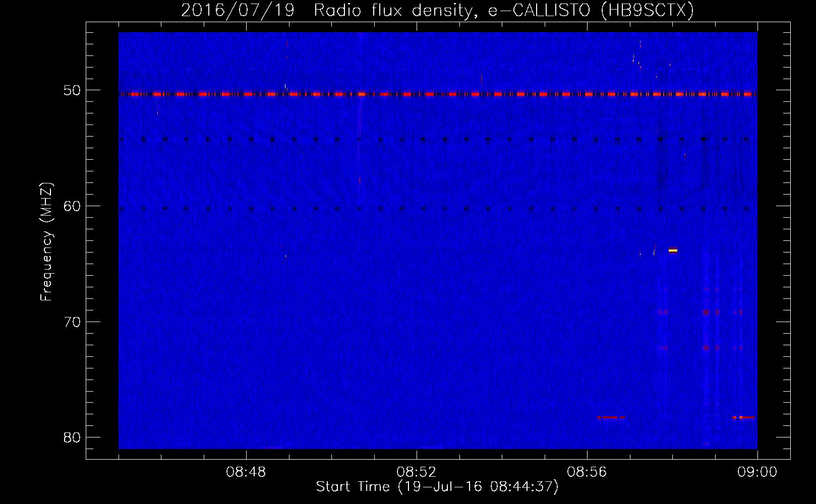The image size is (816, 504).
Task: Click the red dashed interference line at 50 MHz
Action: [x=438, y=94]
